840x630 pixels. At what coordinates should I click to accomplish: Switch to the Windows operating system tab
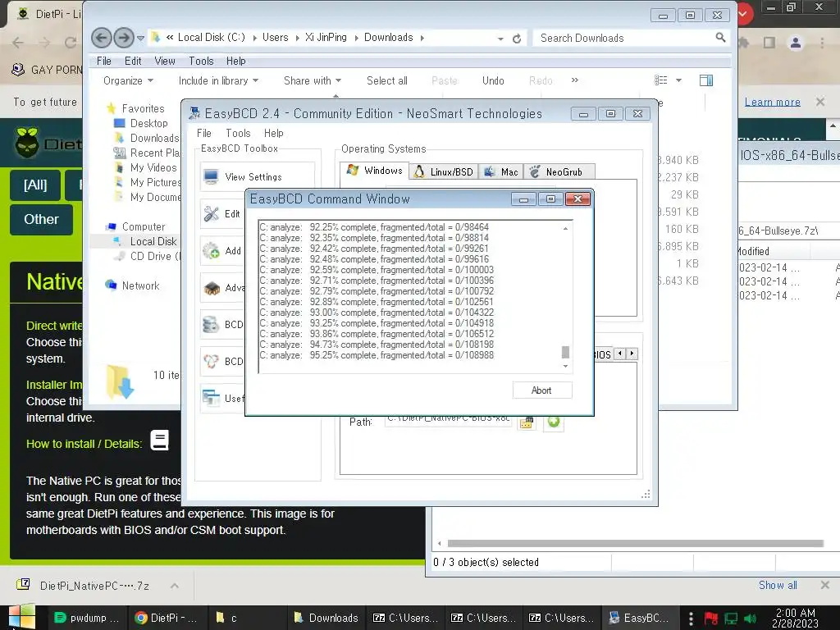point(374,171)
